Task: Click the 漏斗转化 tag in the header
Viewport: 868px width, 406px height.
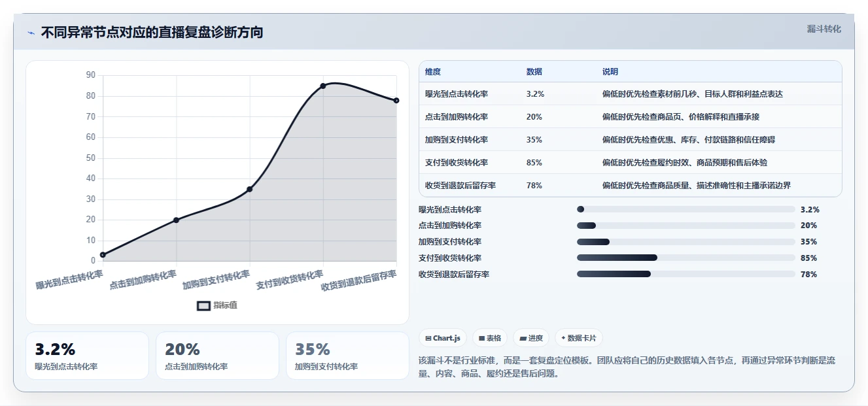Action: [824, 29]
